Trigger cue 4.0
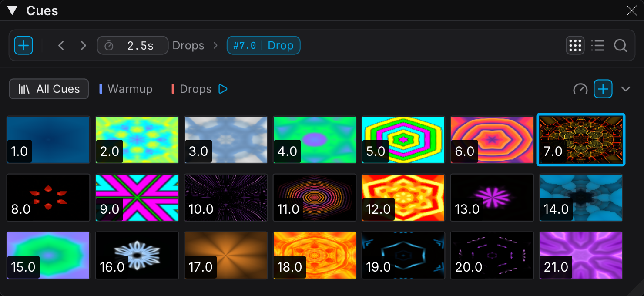Screen dimensions: 644x296 315,139
